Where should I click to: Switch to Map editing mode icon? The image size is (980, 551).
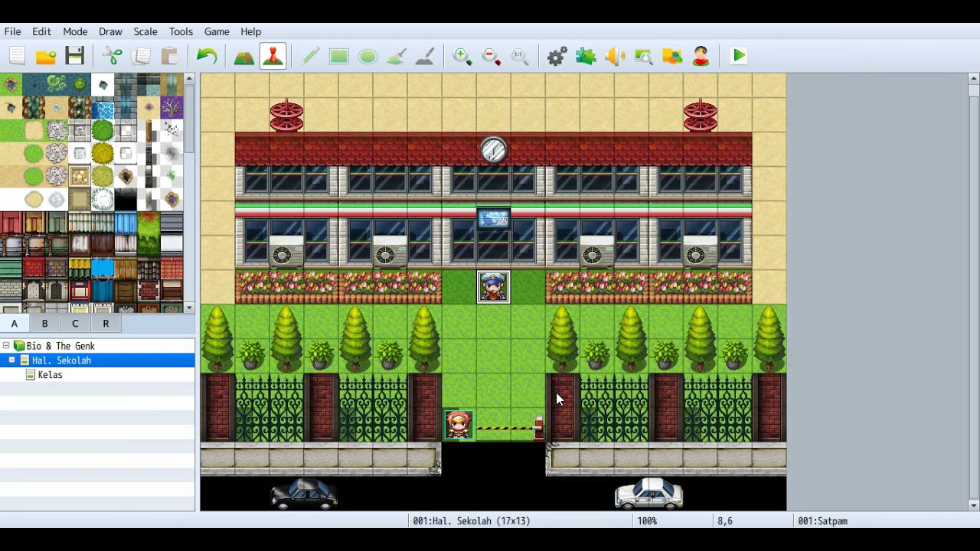244,56
